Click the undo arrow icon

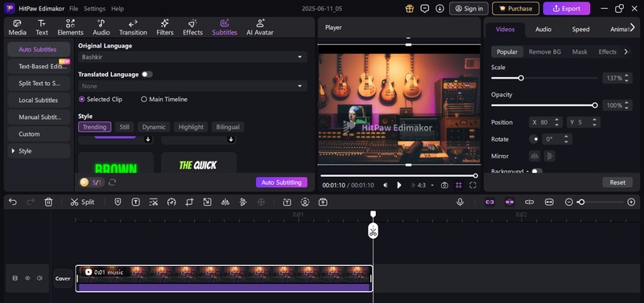[13, 202]
